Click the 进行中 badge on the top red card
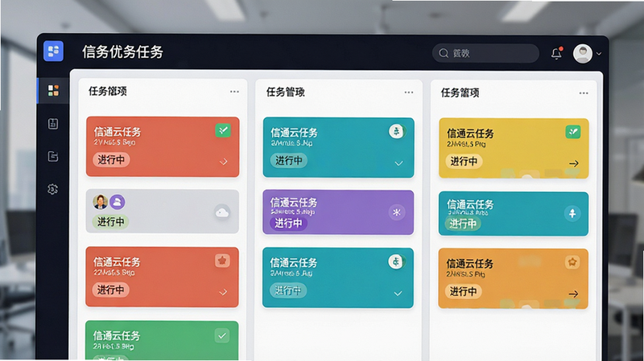The image size is (644, 361). (x=111, y=159)
